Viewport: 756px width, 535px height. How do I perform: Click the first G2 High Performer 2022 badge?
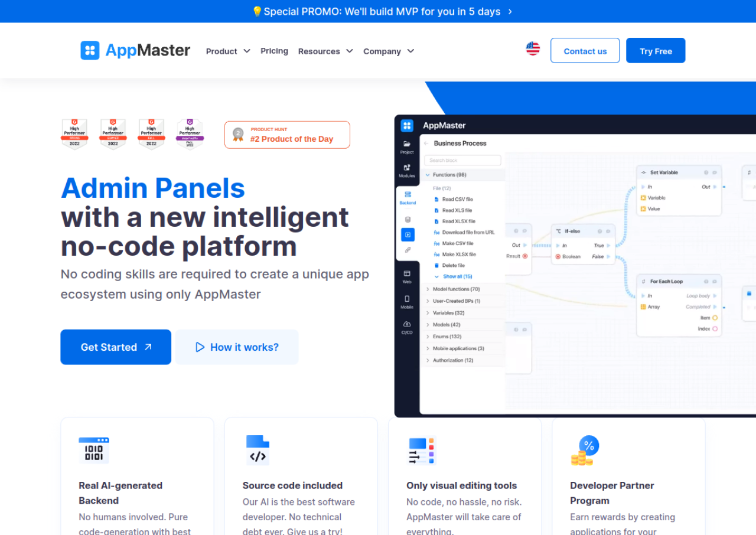(x=74, y=134)
